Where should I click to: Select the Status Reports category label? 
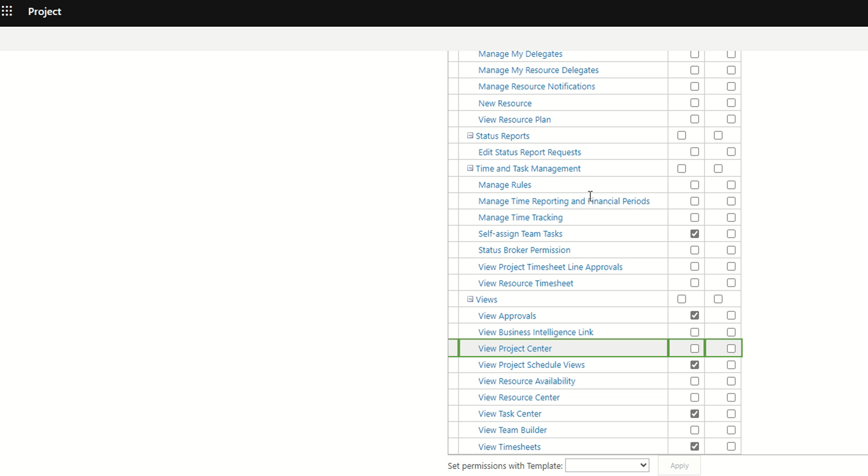(502, 136)
